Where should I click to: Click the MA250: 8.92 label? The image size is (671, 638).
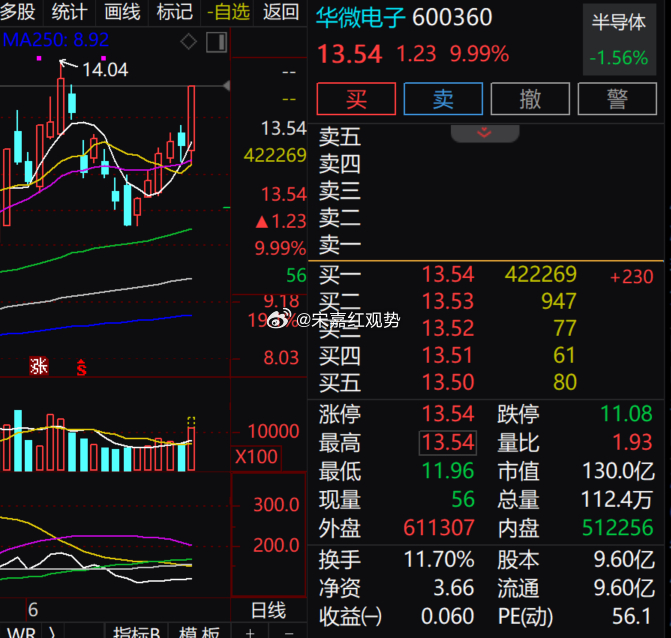(x=56, y=40)
